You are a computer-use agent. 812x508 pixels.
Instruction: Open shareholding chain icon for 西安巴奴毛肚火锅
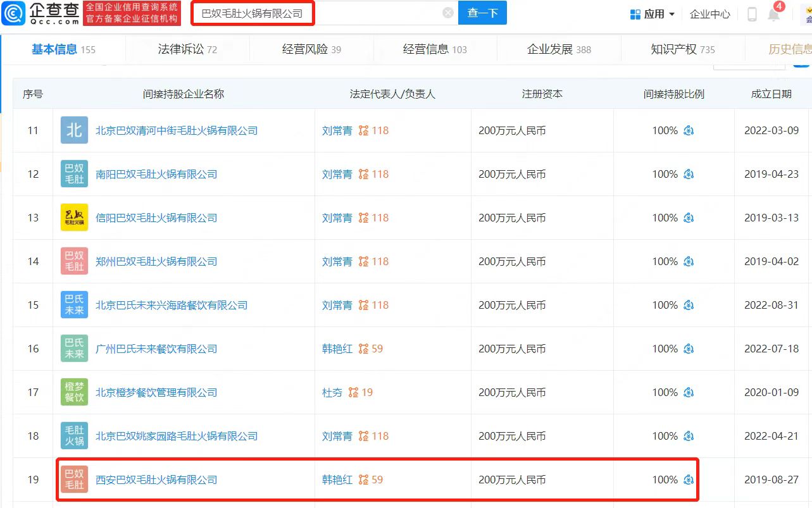689,480
